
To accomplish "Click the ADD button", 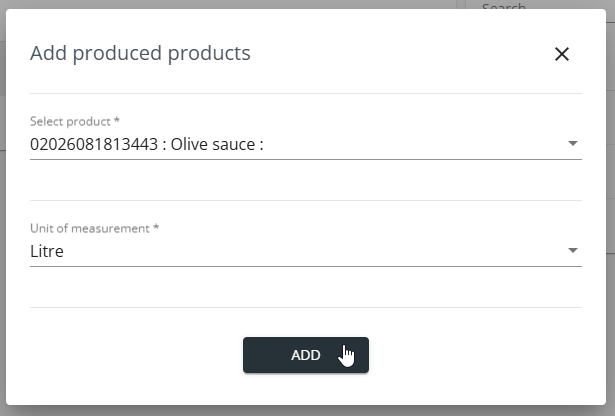I will [x=306, y=355].
